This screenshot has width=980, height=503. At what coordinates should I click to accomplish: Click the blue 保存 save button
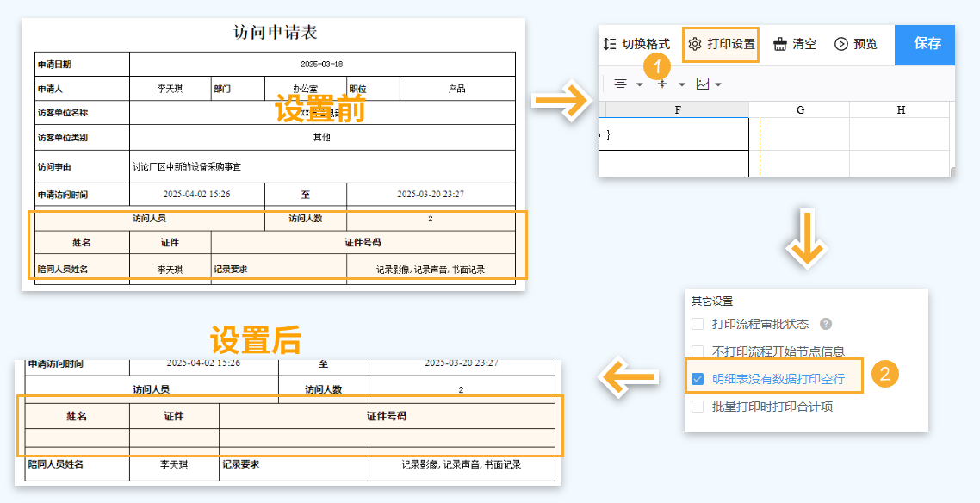point(926,45)
